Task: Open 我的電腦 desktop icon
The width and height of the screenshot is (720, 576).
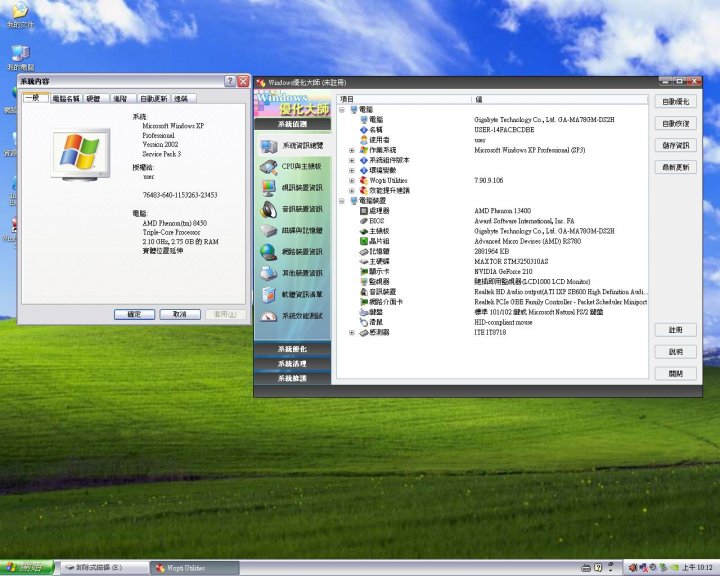Action: (x=20, y=58)
